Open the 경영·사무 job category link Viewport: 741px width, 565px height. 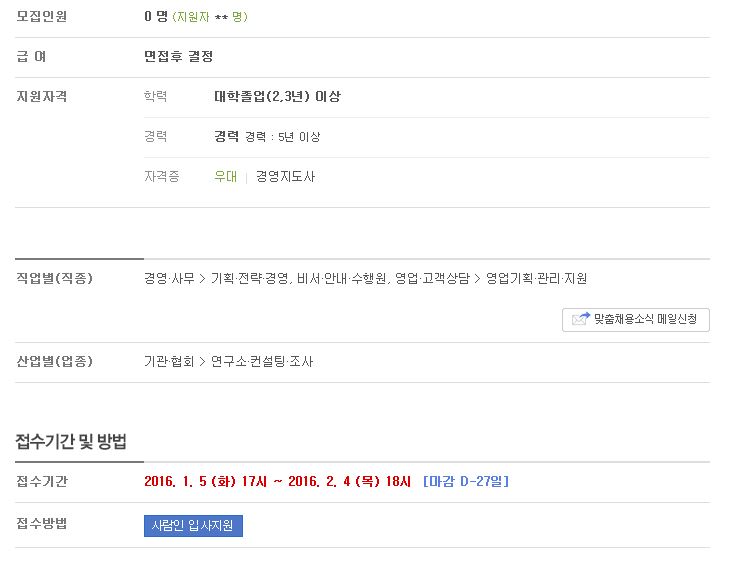(169, 279)
